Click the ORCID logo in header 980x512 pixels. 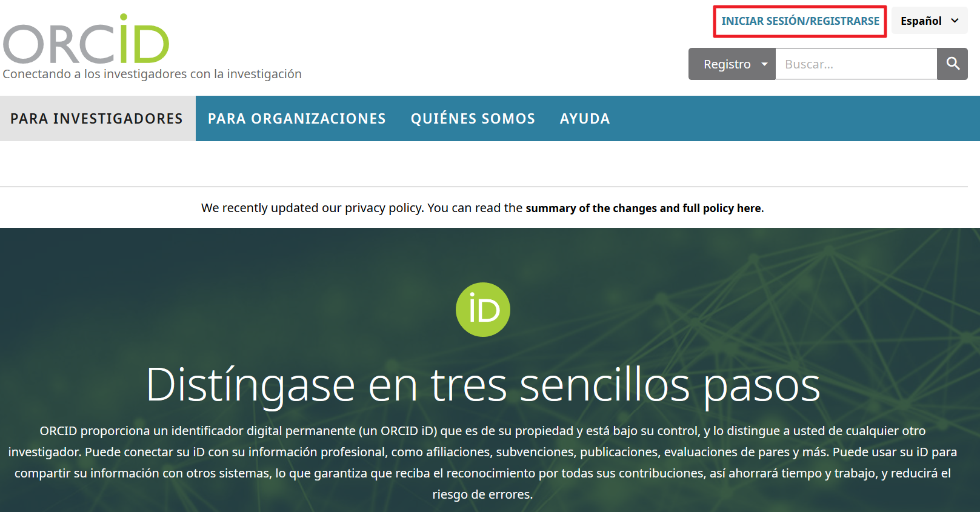point(86,39)
